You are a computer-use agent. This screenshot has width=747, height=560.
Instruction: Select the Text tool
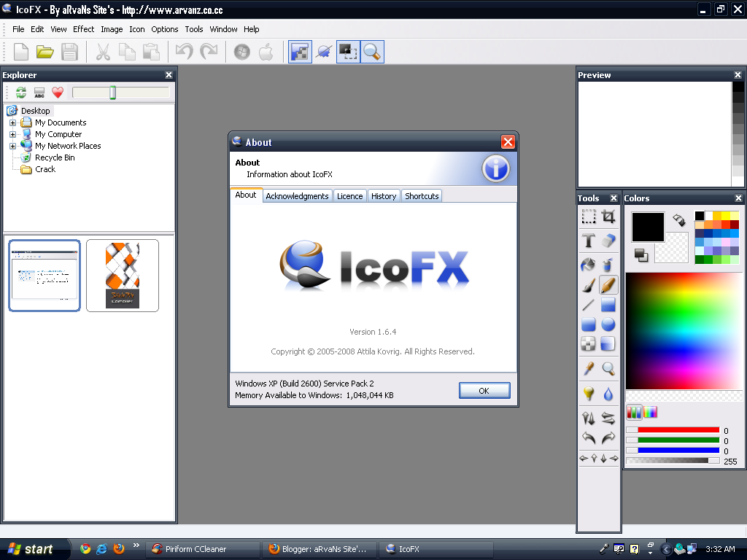tap(589, 241)
